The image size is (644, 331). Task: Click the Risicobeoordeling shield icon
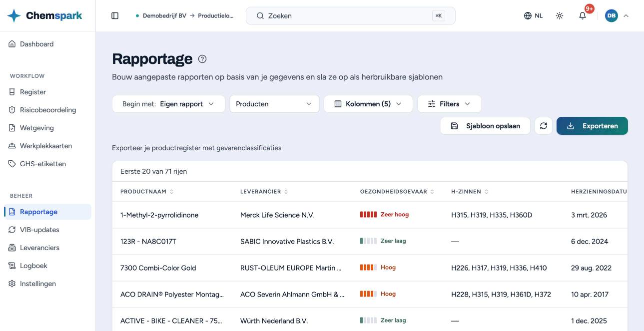pyautogui.click(x=12, y=110)
